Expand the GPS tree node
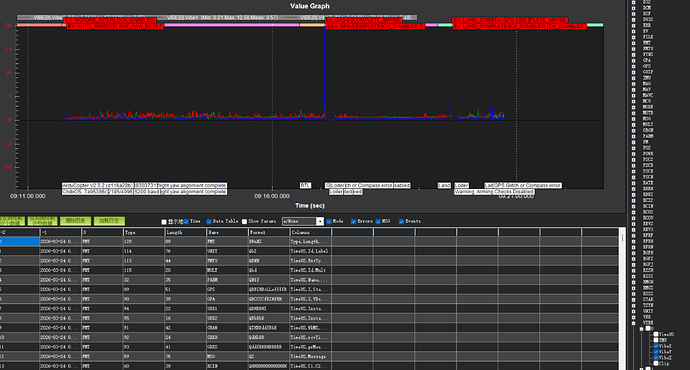This screenshot has width=690, height=370. tap(633, 66)
